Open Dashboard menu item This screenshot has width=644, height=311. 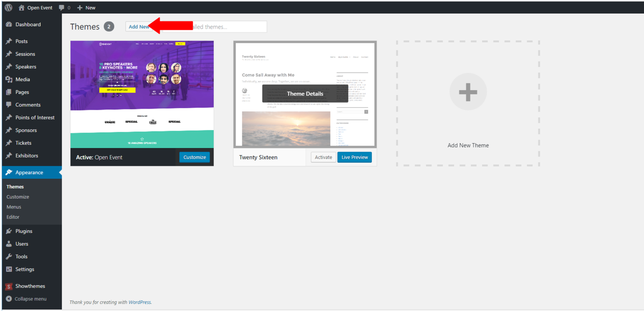pos(28,24)
